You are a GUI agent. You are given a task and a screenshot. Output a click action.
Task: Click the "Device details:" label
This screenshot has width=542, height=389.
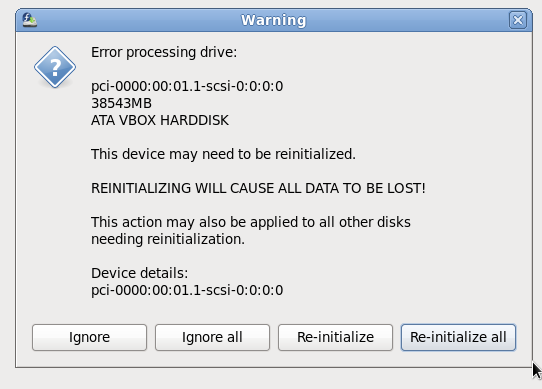click(139, 273)
